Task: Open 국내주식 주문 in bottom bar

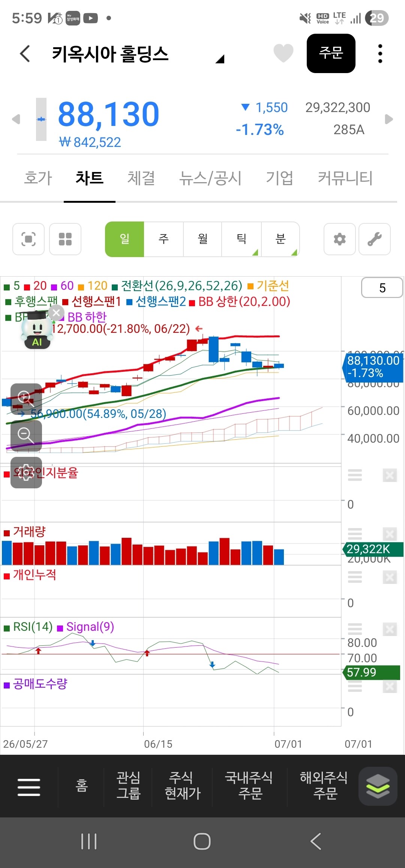Action: tap(249, 786)
